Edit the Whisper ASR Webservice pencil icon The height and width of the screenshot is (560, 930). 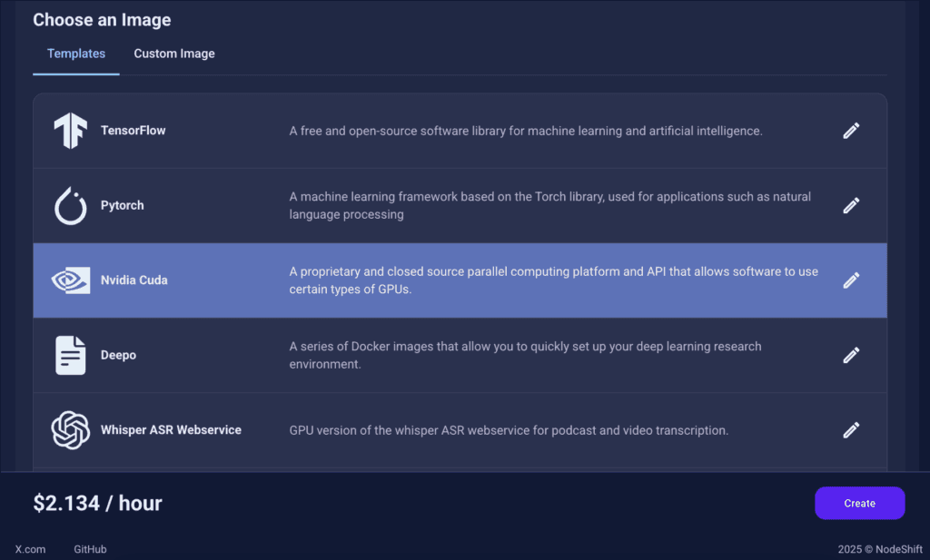[851, 430]
